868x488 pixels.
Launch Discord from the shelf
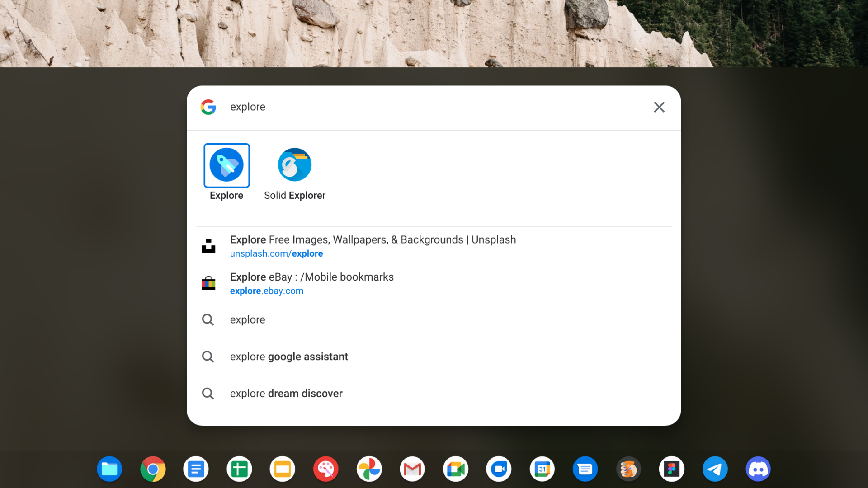[758, 469]
